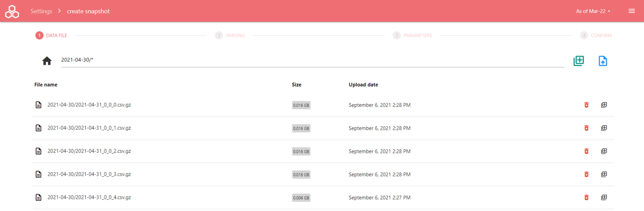Add file 2021-04-31_0_0_0.csv.gz to selection
The image size is (644, 211).
tap(604, 105)
